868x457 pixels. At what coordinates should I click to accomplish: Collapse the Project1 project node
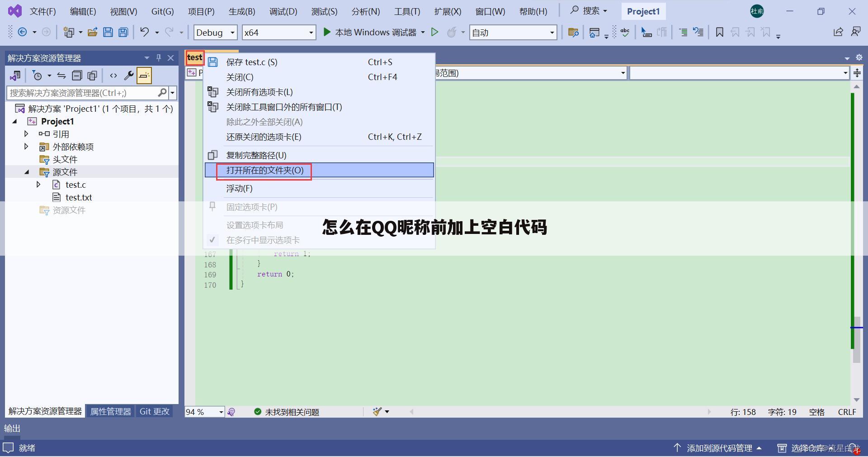tap(14, 121)
